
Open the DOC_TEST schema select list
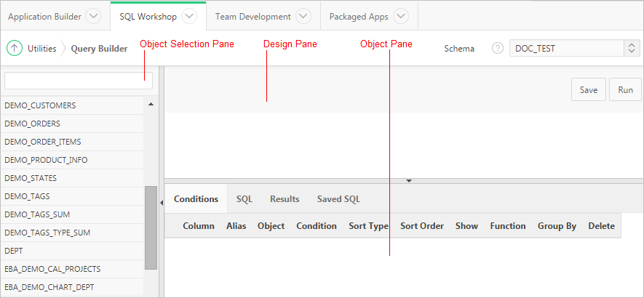574,49
